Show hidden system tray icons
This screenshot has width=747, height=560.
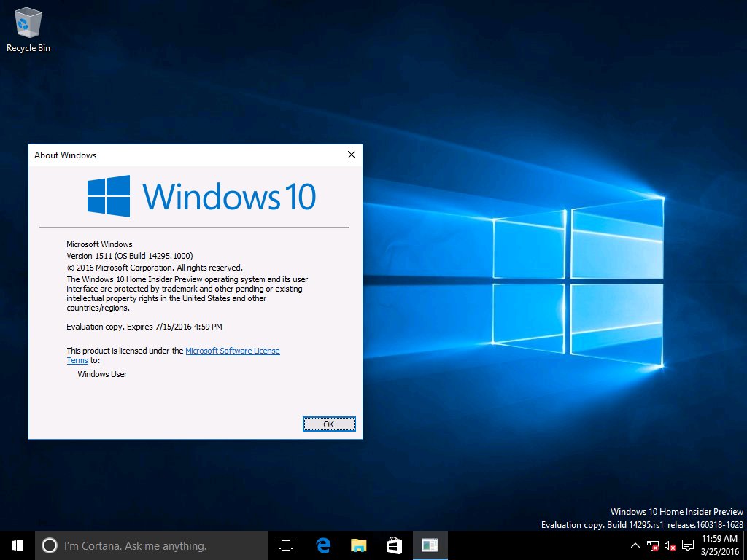pyautogui.click(x=635, y=545)
